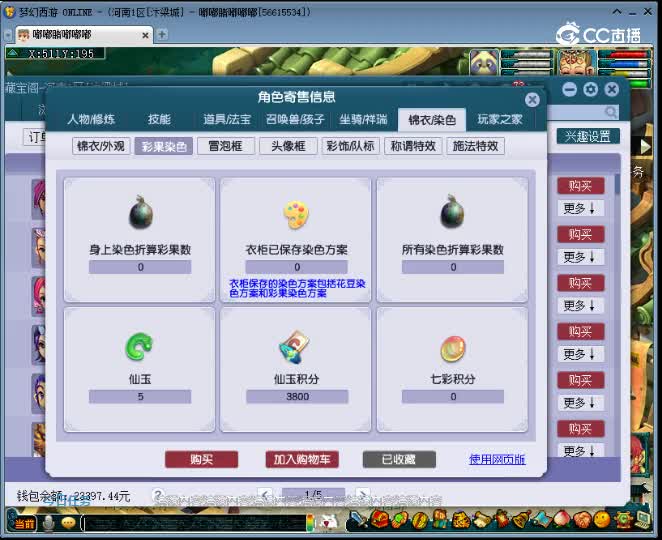Switch to the 人物/修炼 tab
The height and width of the screenshot is (540, 662).
click(91, 119)
